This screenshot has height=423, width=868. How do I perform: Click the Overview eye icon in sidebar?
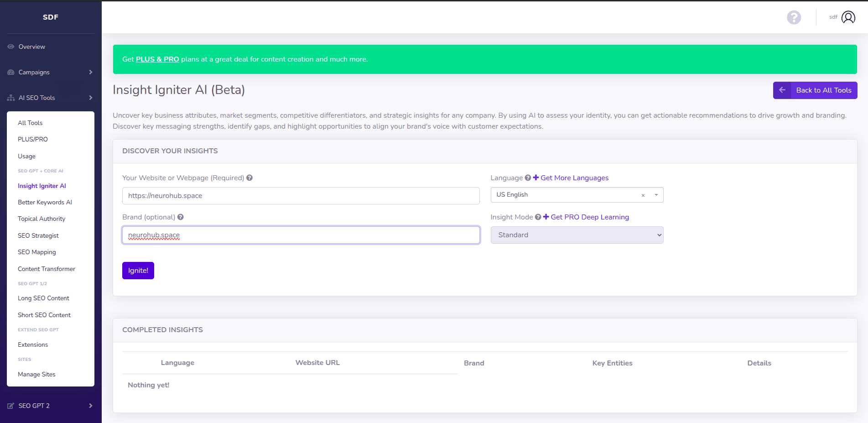tap(11, 47)
